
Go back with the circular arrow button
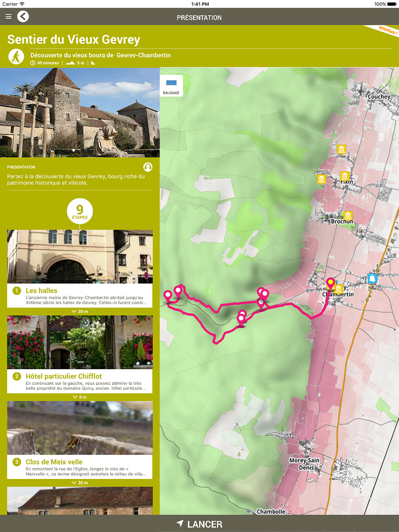23,17
